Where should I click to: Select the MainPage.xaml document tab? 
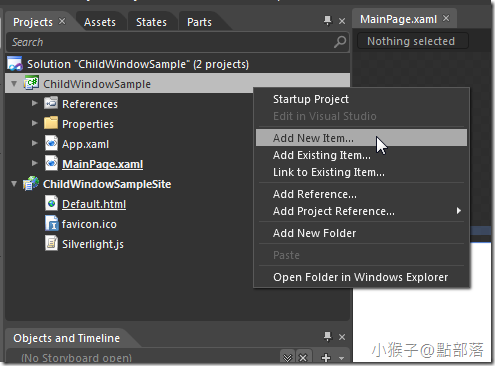click(398, 19)
